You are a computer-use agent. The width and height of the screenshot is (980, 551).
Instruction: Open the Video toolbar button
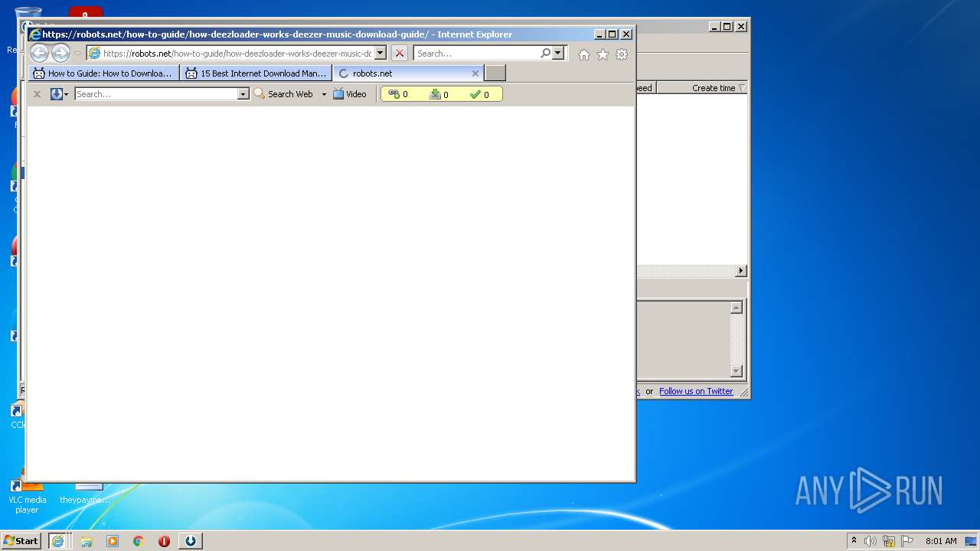tap(350, 94)
